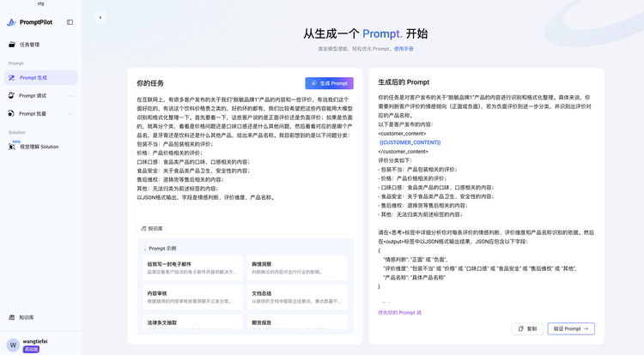Click the Prompt 调试 icon
The width and height of the screenshot is (644, 355).
click(x=11, y=95)
